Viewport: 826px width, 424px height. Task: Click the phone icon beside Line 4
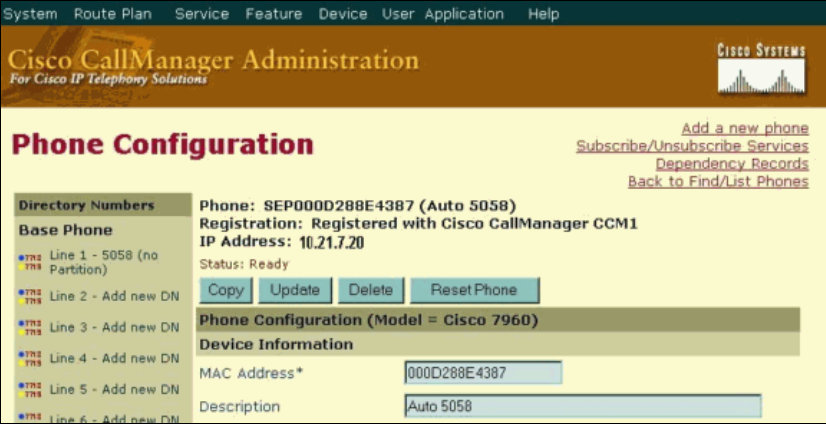(x=30, y=359)
